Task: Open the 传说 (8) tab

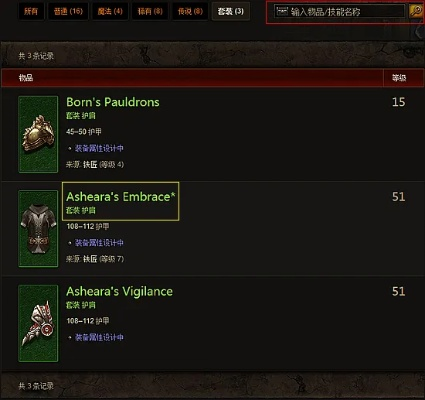Action: pyautogui.click(x=190, y=11)
